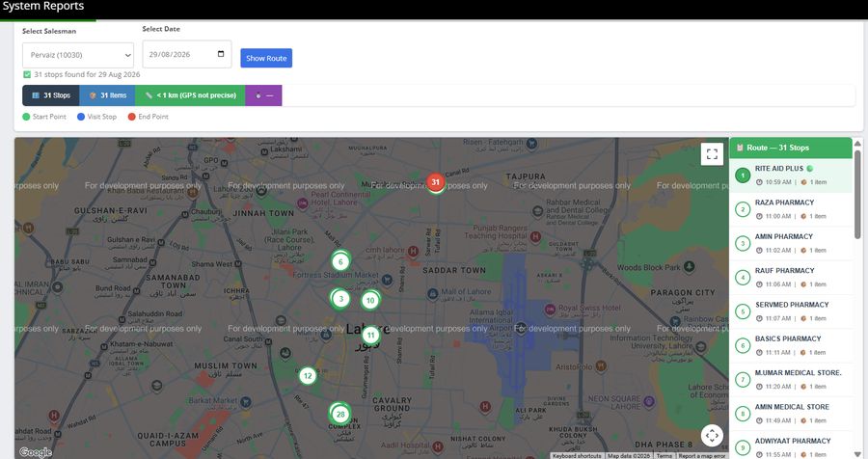Click the map camera pan control icon
This screenshot has height=459, width=868.
712,435
